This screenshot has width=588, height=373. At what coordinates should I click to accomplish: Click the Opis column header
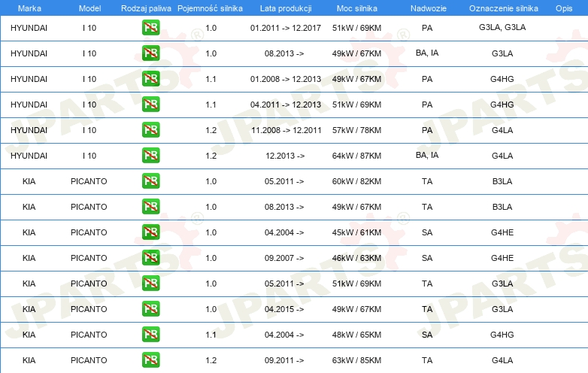tap(563, 8)
